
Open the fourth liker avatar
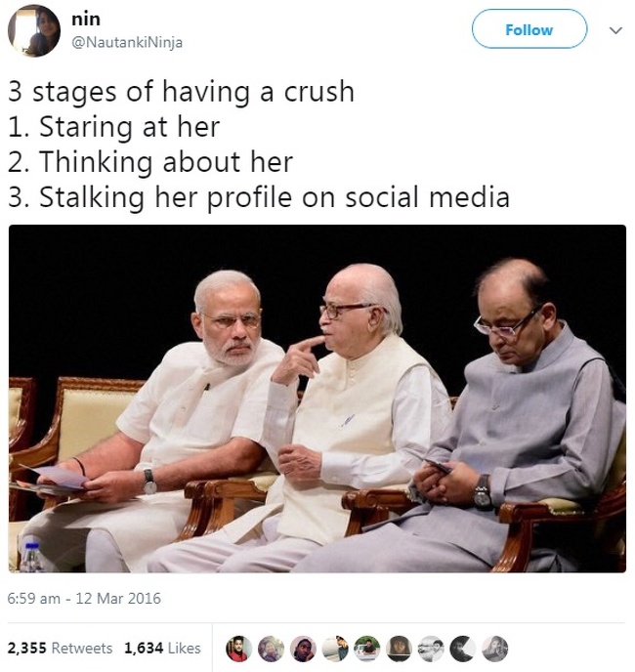335,649
